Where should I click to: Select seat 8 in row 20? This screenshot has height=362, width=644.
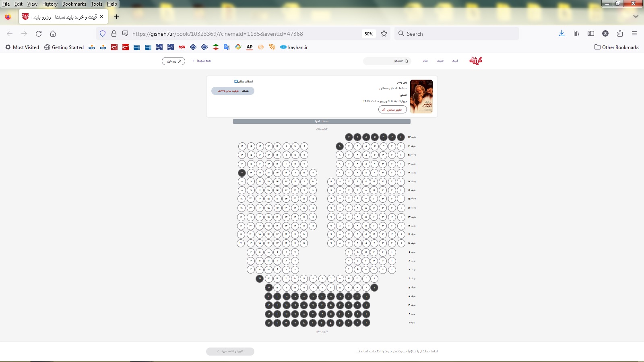pyautogui.click(x=340, y=155)
